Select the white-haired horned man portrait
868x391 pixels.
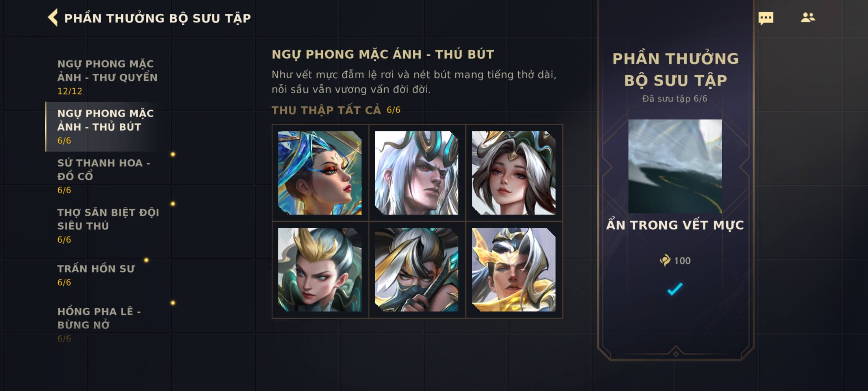(417, 173)
